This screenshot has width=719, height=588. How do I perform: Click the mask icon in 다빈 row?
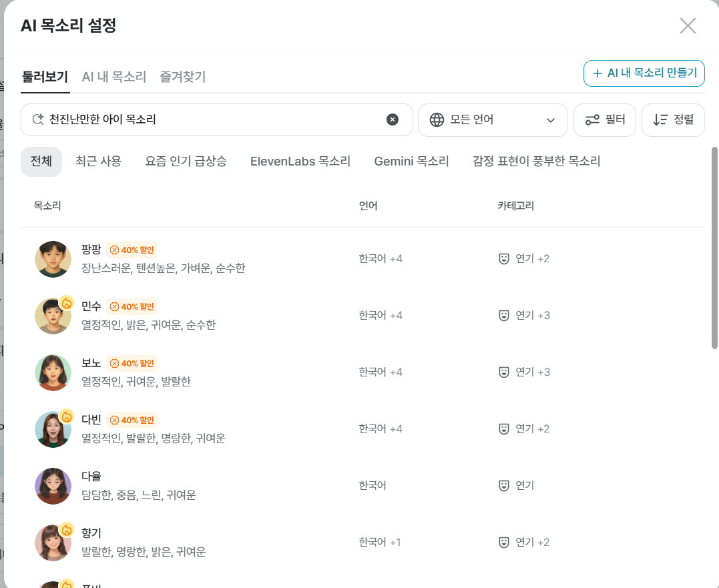(x=503, y=429)
